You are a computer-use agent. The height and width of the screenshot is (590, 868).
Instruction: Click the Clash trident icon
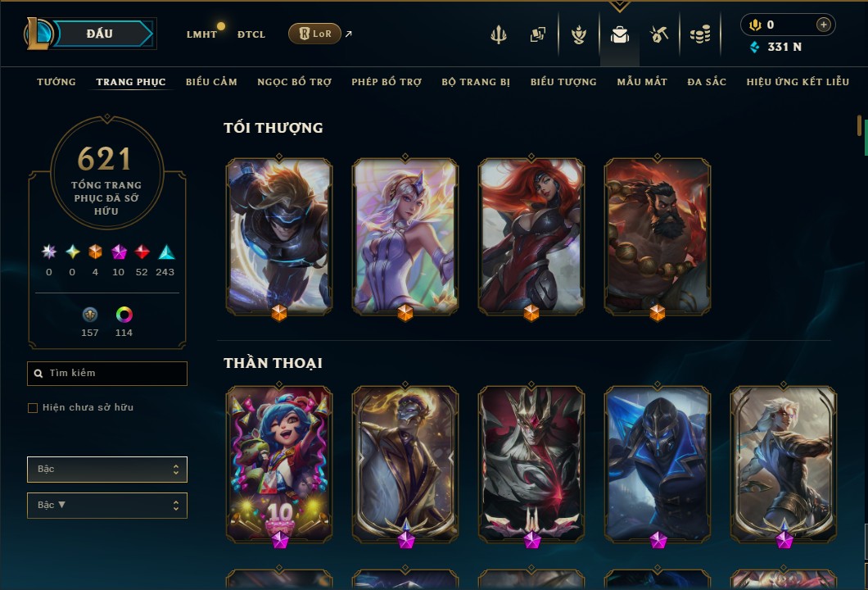498,35
